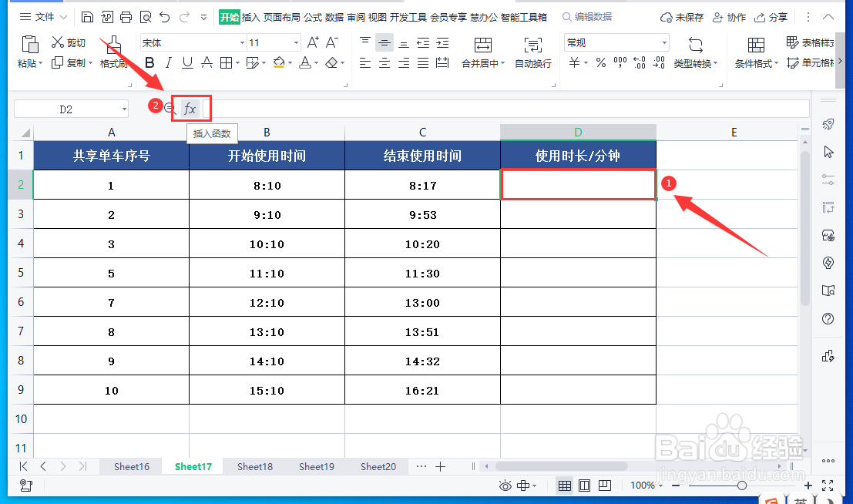The height and width of the screenshot is (504, 853).
Task: Toggle Bold formatting
Action: click(149, 63)
